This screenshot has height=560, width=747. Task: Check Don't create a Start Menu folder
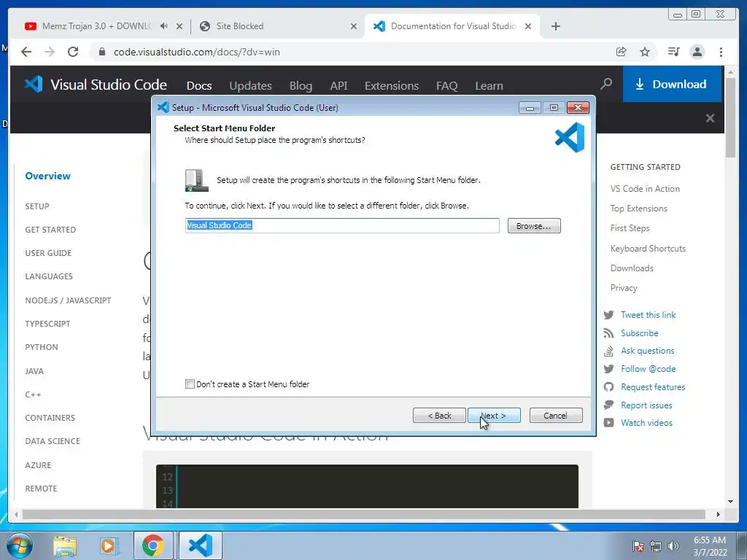[x=190, y=384]
